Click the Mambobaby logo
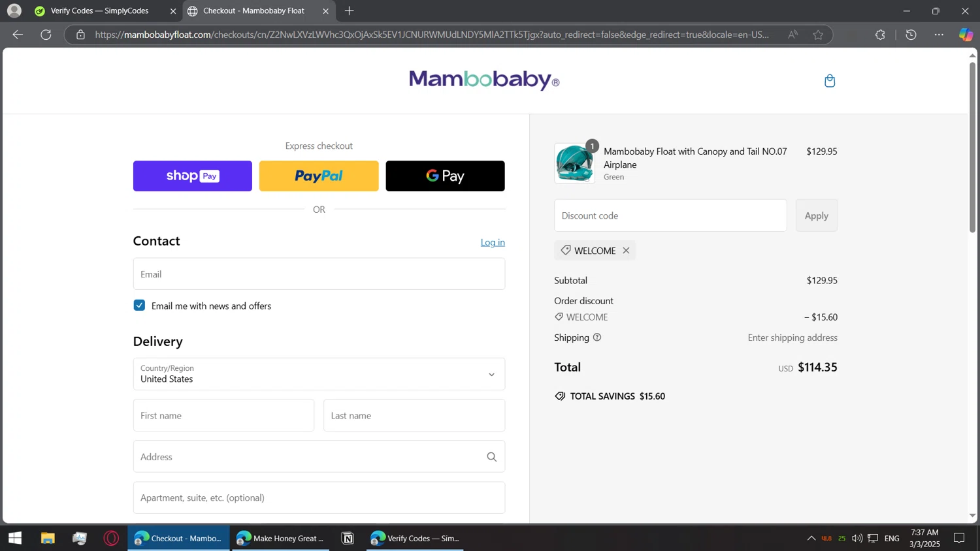This screenshot has width=980, height=551. (x=484, y=80)
